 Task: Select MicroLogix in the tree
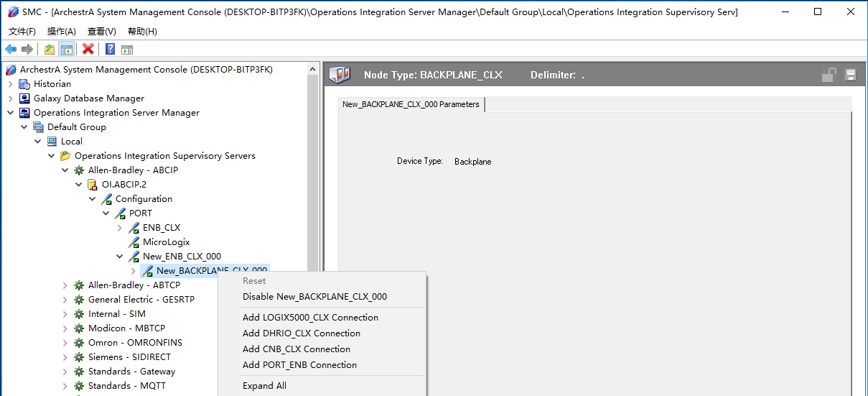point(166,242)
